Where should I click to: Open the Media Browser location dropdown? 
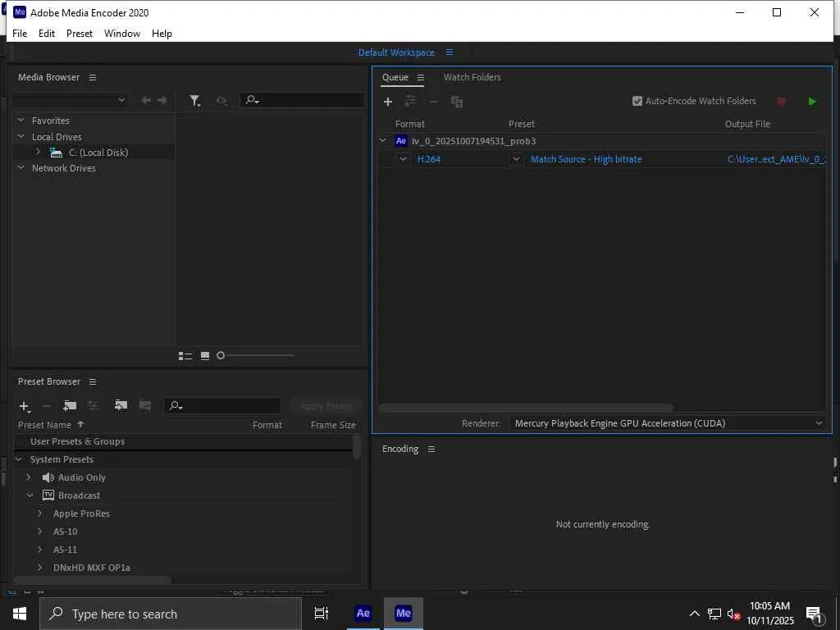[70, 100]
